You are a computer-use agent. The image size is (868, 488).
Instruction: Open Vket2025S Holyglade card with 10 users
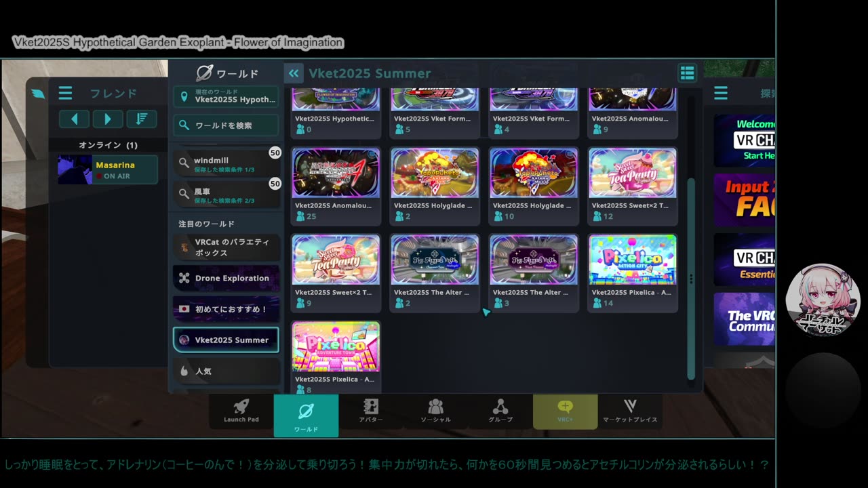tap(534, 186)
